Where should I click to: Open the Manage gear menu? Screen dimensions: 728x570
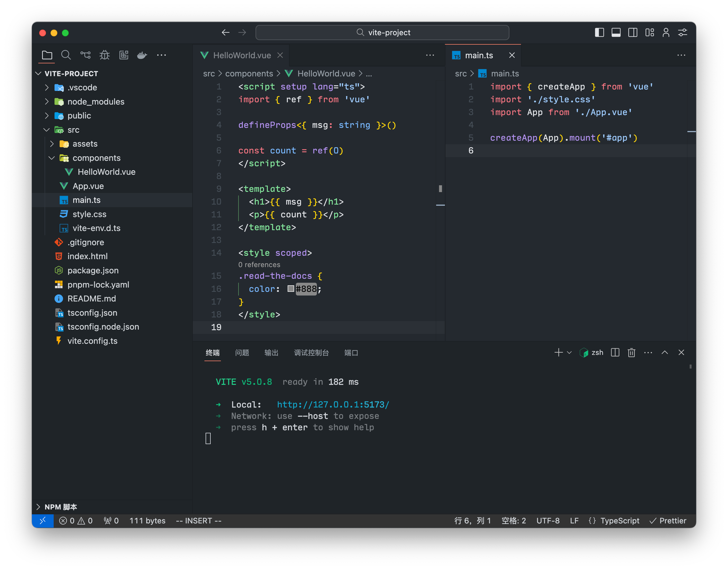[682, 32]
